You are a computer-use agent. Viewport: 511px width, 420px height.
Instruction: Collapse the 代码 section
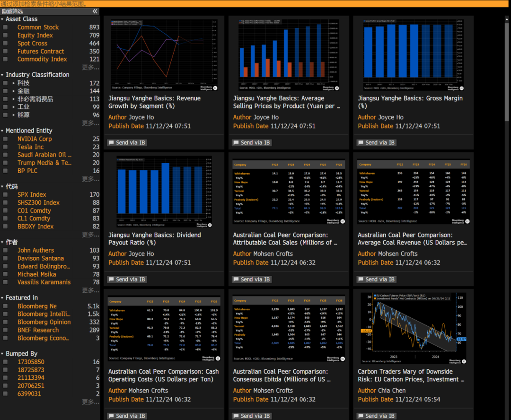click(x=2, y=187)
